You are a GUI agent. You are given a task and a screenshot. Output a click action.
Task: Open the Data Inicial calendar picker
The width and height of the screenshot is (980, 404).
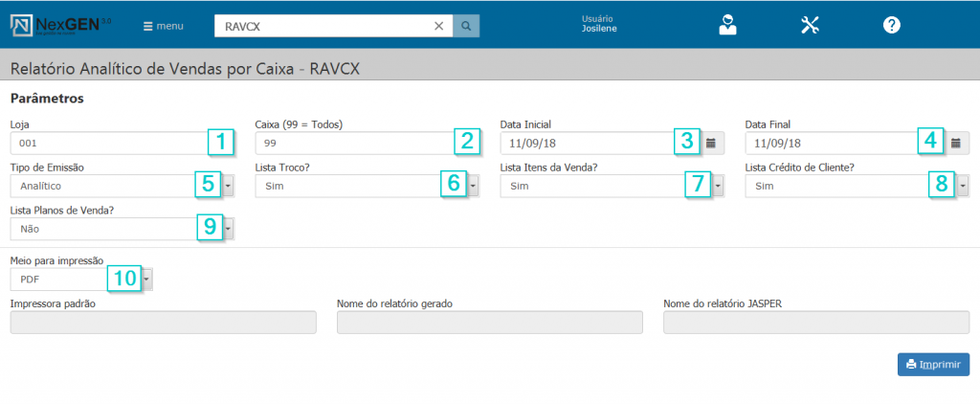(x=711, y=143)
